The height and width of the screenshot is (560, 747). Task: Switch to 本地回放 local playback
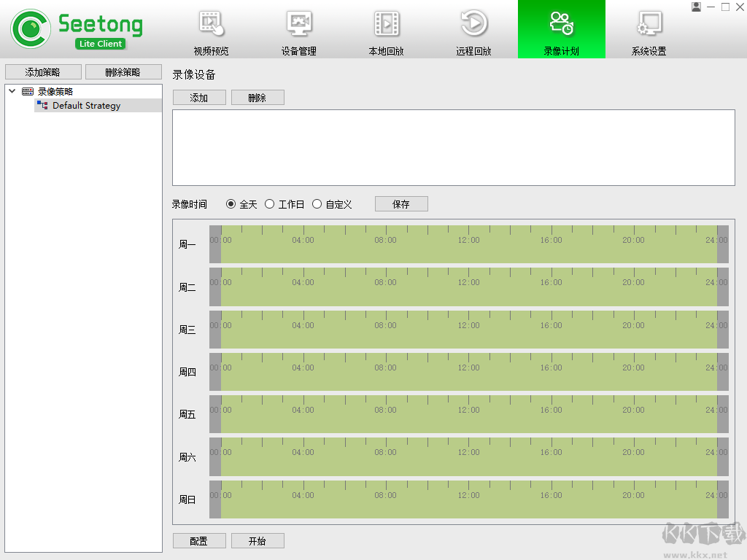[x=386, y=29]
